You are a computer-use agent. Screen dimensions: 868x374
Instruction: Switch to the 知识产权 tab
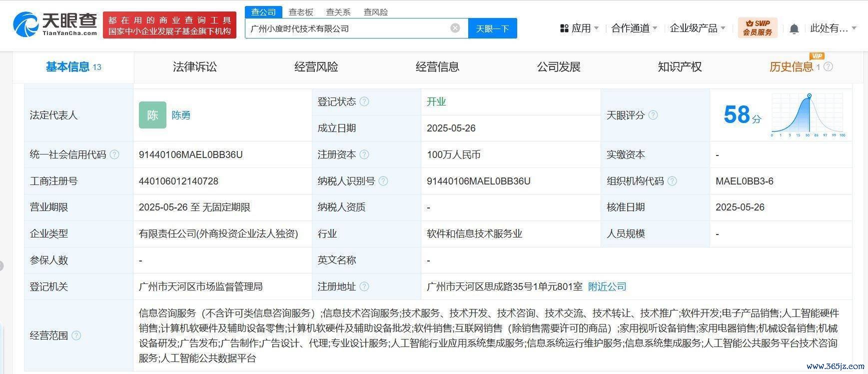pyautogui.click(x=680, y=67)
